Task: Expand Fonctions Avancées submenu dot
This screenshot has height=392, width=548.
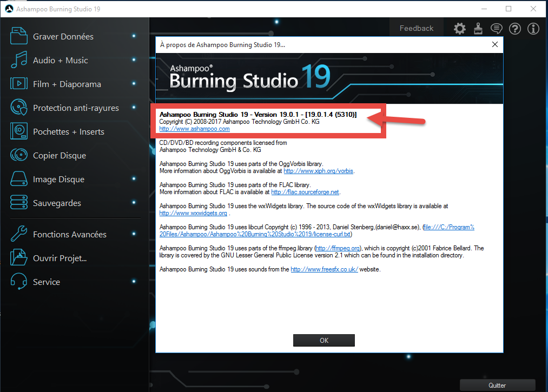Action: (x=134, y=234)
